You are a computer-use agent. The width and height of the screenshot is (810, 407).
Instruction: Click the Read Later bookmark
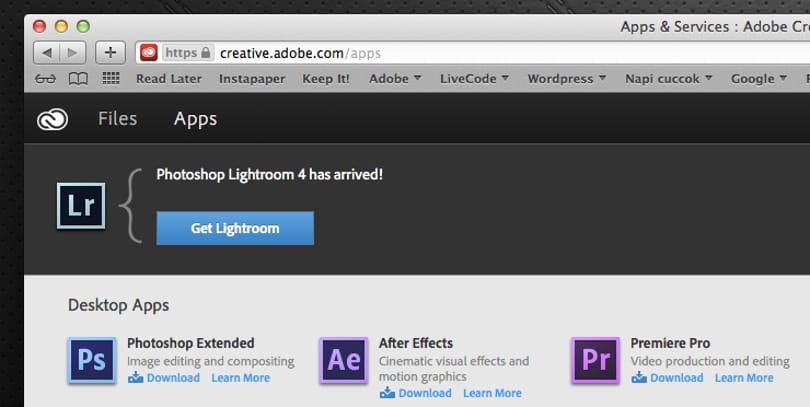tap(169, 79)
